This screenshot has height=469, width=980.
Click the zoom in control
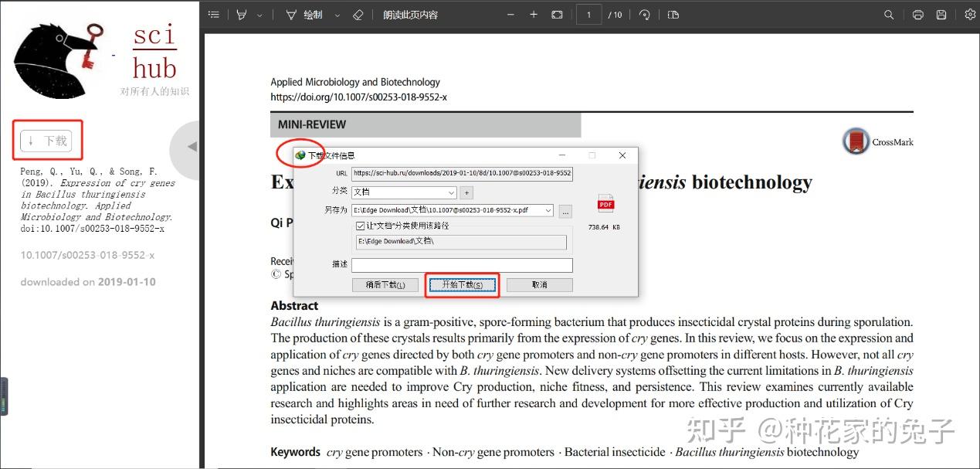[x=534, y=14]
